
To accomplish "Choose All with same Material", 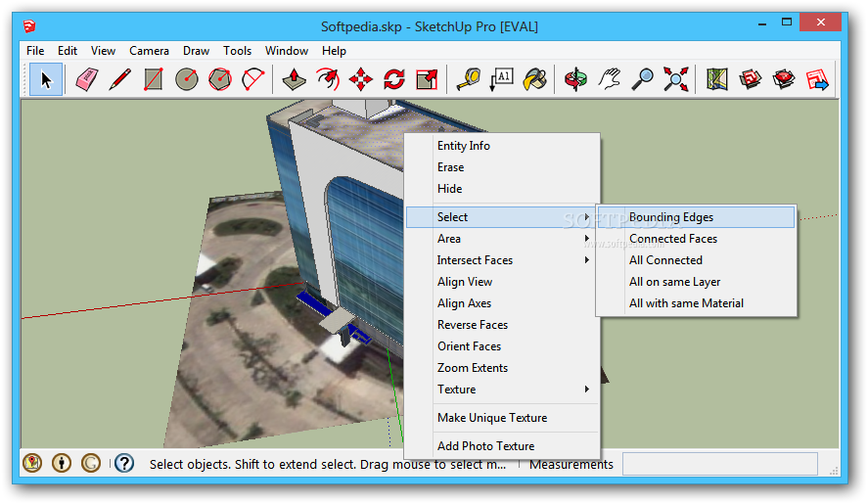I will (x=697, y=303).
